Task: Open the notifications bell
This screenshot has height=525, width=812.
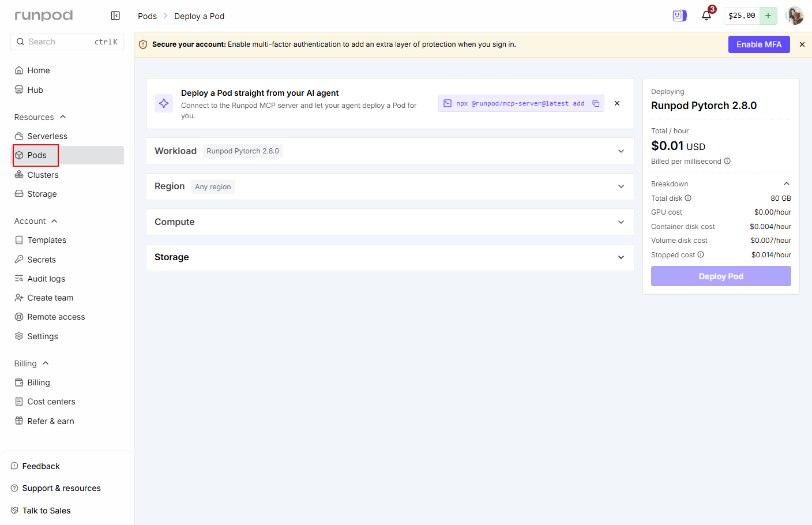Action: (x=706, y=16)
